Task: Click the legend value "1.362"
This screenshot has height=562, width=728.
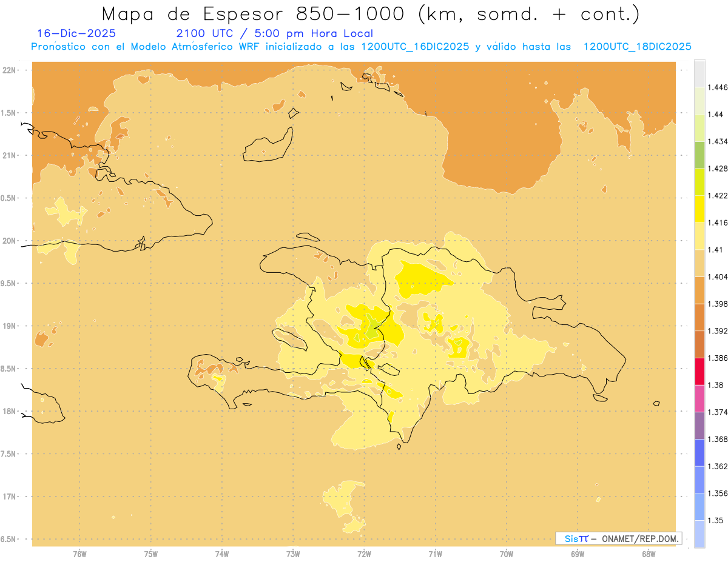Action: [718, 466]
